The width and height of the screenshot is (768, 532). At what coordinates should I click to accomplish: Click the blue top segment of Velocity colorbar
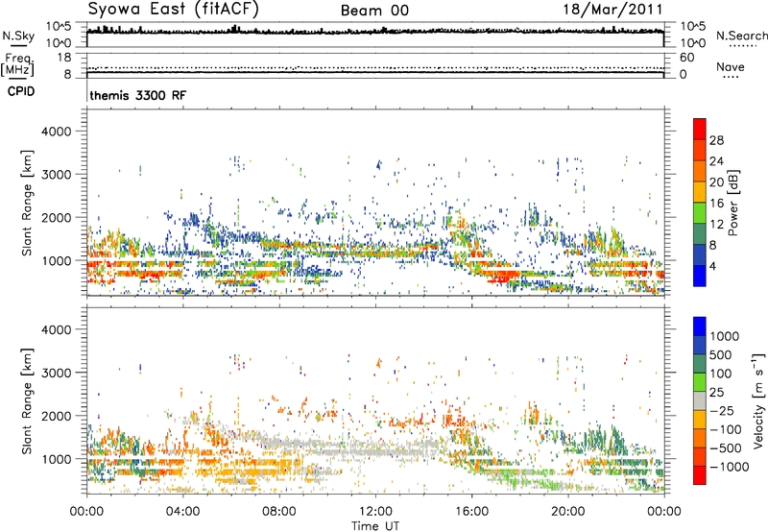coord(700,326)
